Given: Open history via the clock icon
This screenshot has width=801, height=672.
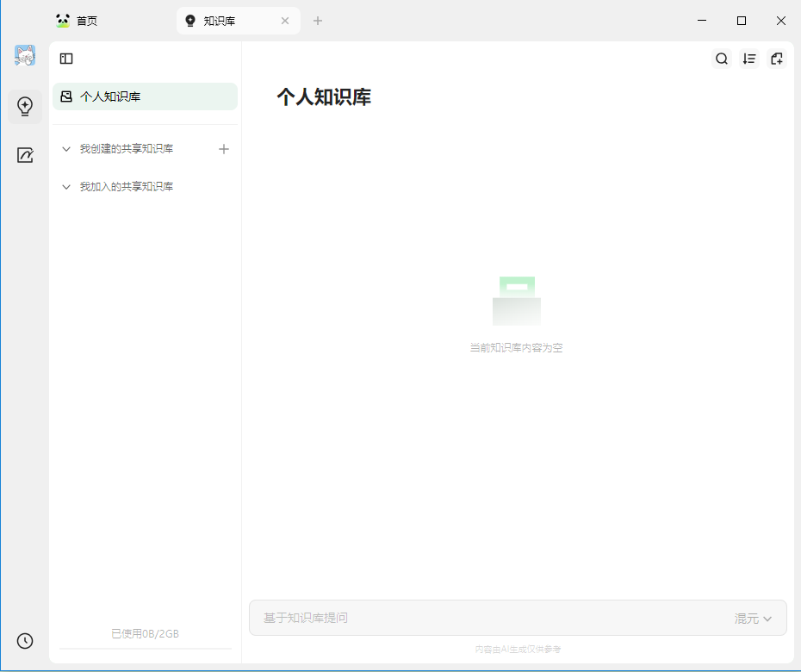Looking at the screenshot, I should tap(24, 641).
